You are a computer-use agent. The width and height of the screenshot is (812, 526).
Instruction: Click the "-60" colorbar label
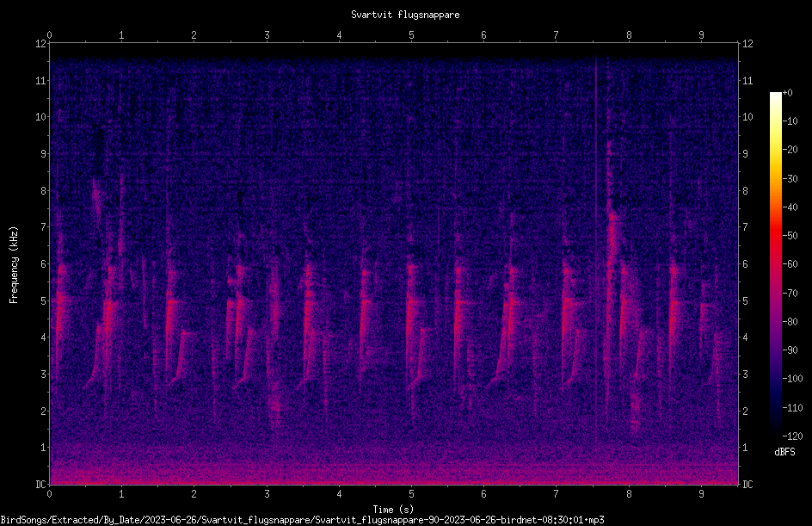pyautogui.click(x=790, y=264)
